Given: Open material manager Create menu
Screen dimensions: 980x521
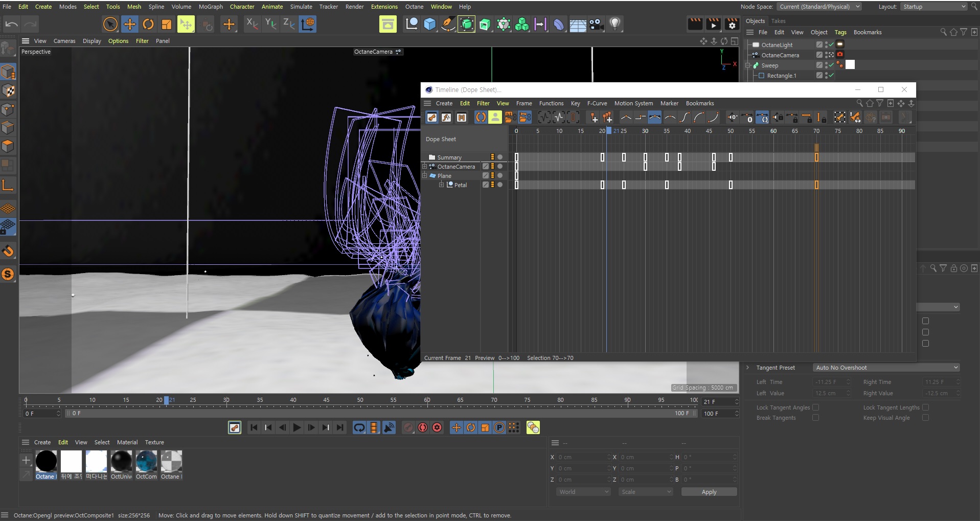Looking at the screenshot, I should (42, 442).
